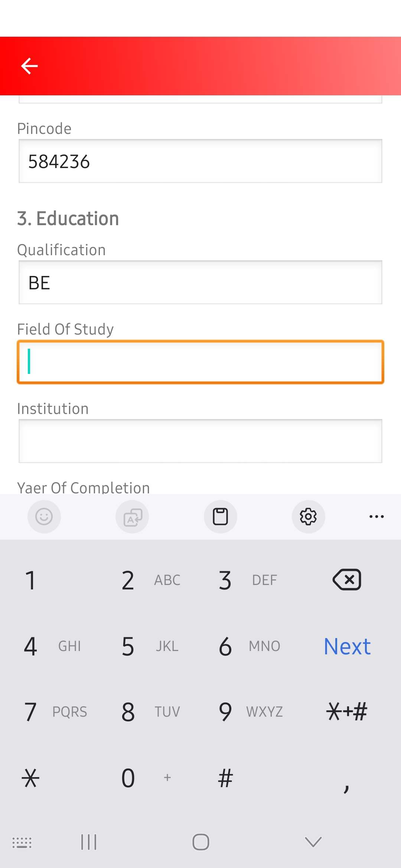401x868 pixels.
Task: Open the clipboard icon on keyboard toolbar
Action: click(x=220, y=516)
